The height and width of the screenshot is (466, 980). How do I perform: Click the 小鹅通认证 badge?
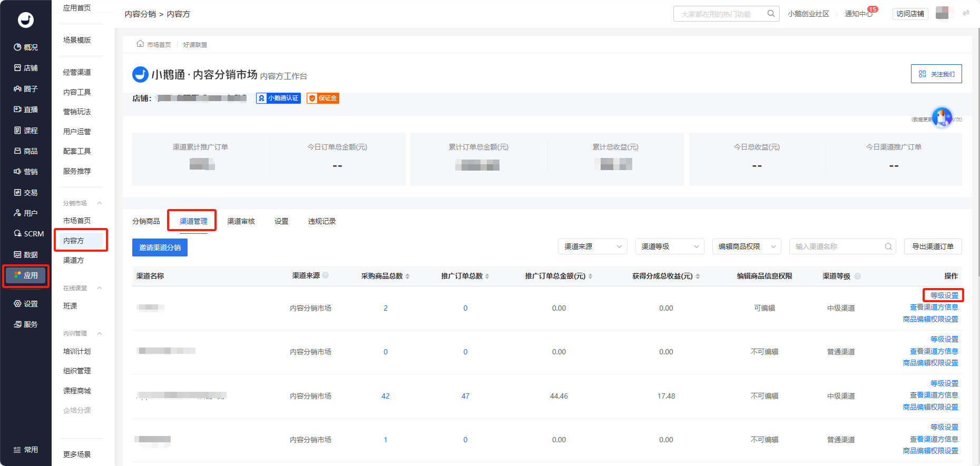278,98
